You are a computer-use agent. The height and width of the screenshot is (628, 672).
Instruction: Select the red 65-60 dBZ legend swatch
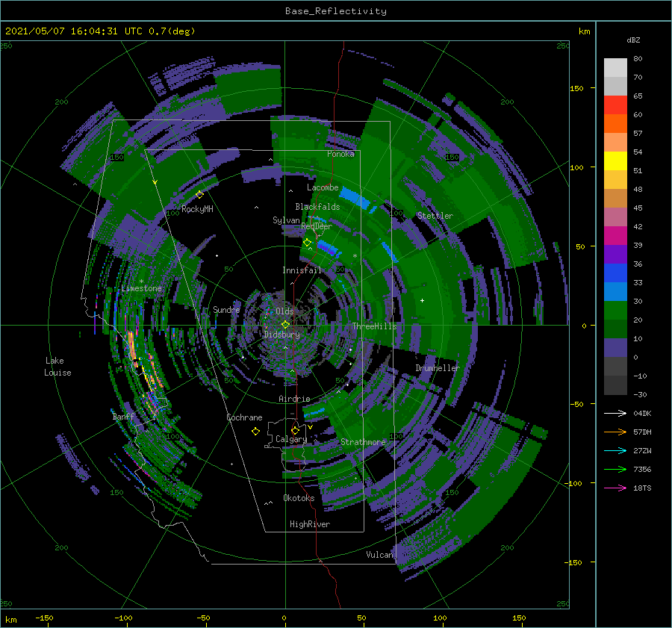(615, 105)
